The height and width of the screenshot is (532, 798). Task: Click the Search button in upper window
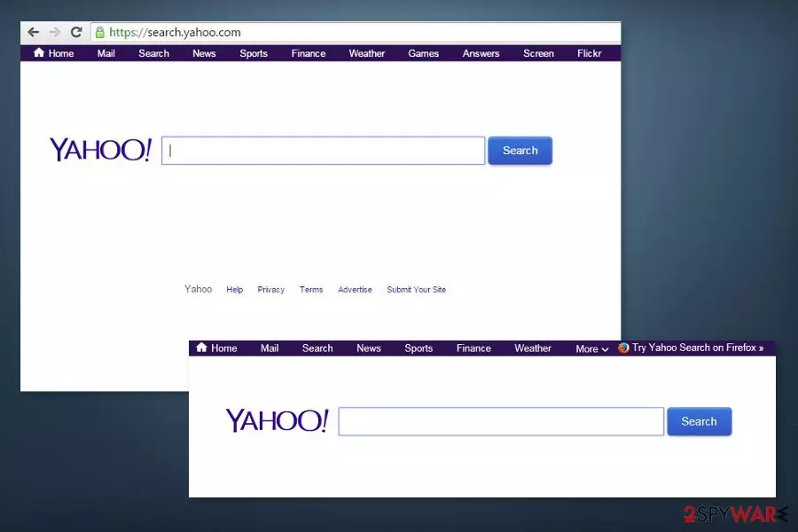pos(520,151)
